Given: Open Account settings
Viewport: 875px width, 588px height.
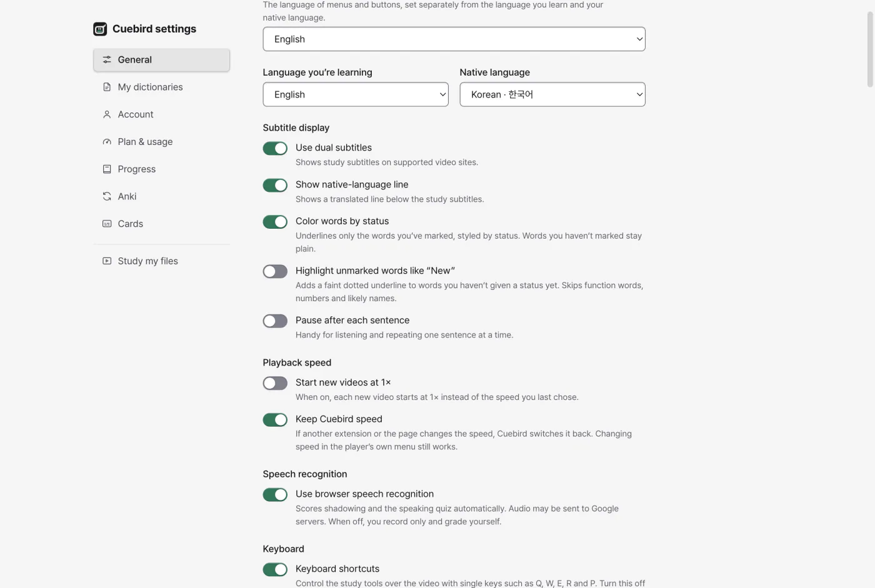Looking at the screenshot, I should 161,114.
